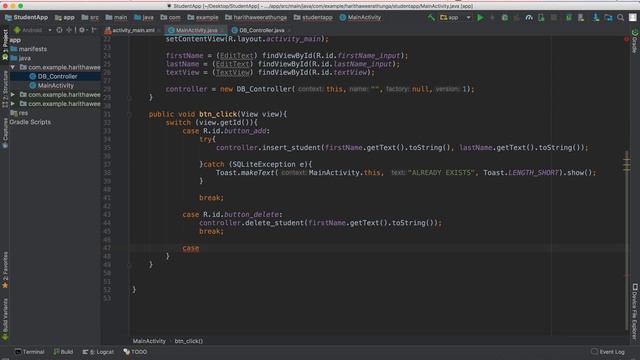Open the Profile app gauge icon
Image resolution: width=640 pixels, height=360 pixels.
[529, 18]
